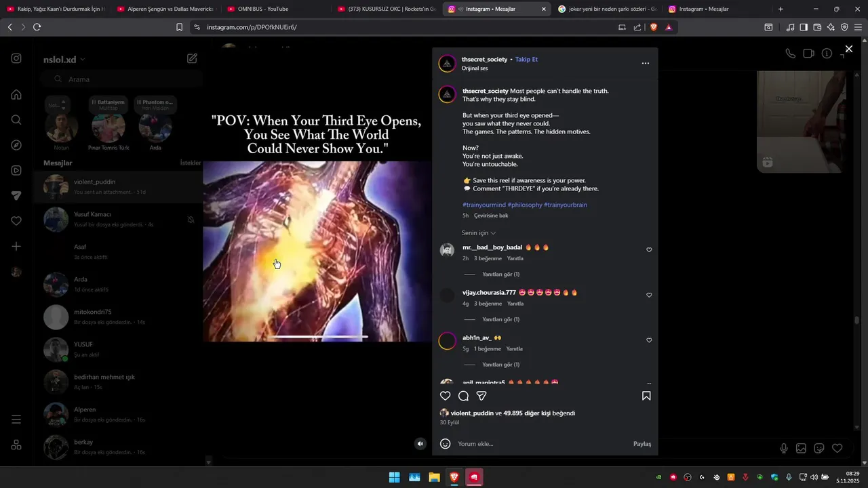Open emoji picker in comment box

click(x=446, y=444)
